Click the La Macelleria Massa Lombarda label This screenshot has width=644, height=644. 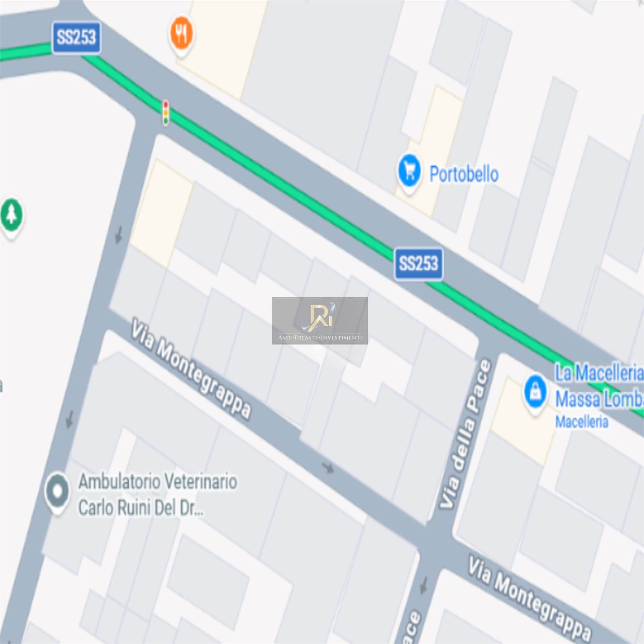click(x=599, y=386)
